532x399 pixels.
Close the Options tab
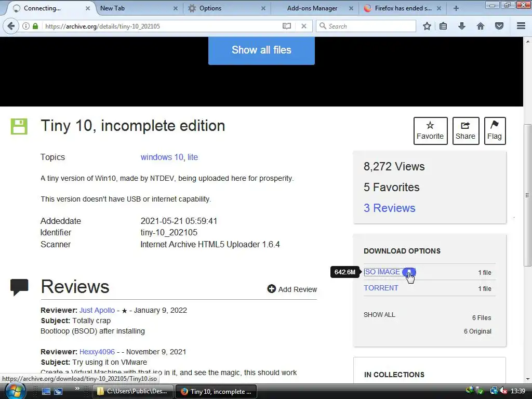click(x=263, y=8)
